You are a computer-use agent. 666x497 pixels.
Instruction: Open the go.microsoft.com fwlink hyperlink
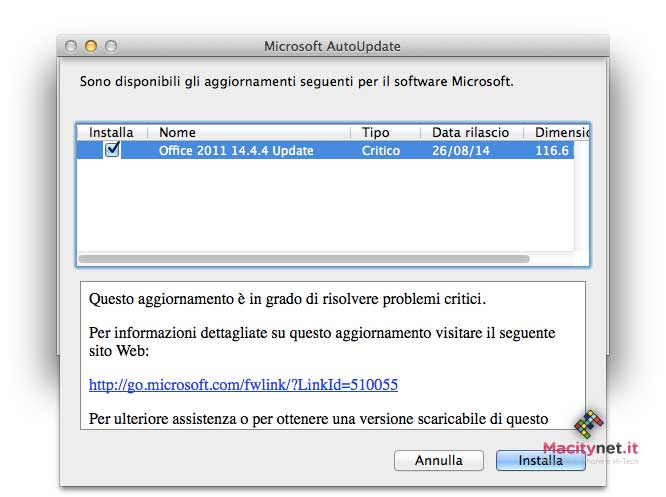click(x=243, y=384)
